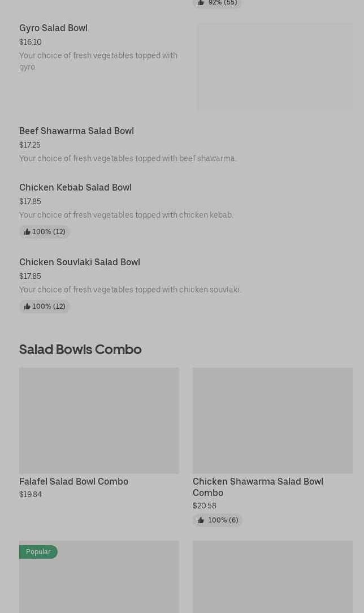Screen dimensions: 364x613
Task: Click the beef shawarma description text
Action: point(128,158)
